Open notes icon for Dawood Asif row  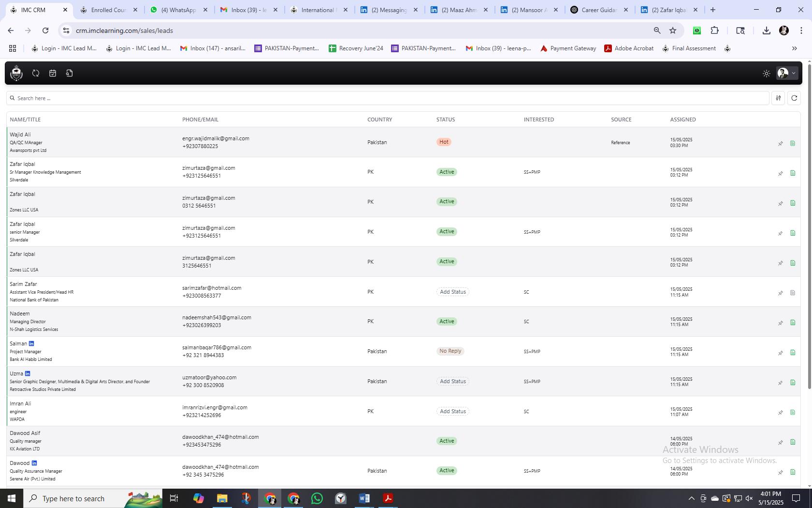click(793, 442)
